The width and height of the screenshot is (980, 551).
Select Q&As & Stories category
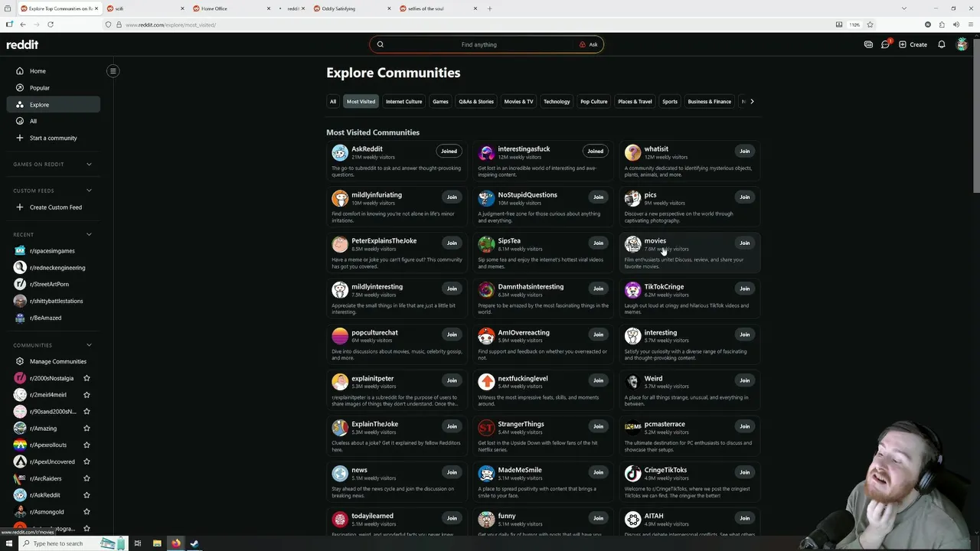tap(476, 101)
